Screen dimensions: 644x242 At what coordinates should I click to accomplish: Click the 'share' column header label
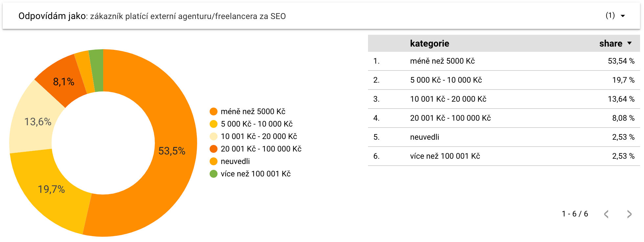[610, 43]
